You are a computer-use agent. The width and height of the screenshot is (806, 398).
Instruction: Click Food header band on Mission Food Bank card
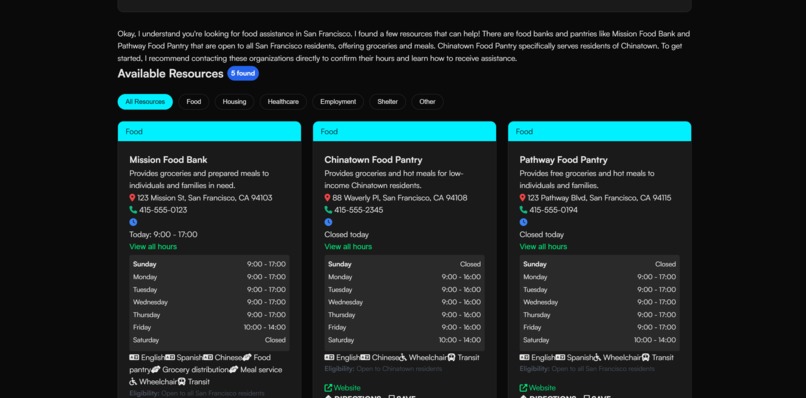point(209,132)
